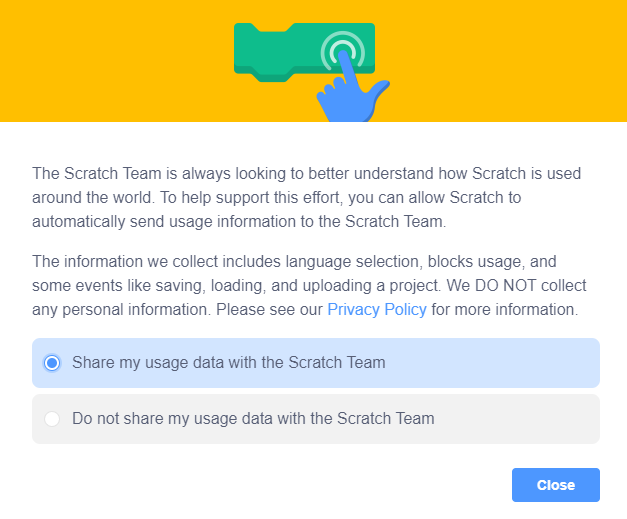Screen dimensions: 627x519
Task: Click the 'Do not share my usage data' label text
Action: (x=253, y=418)
